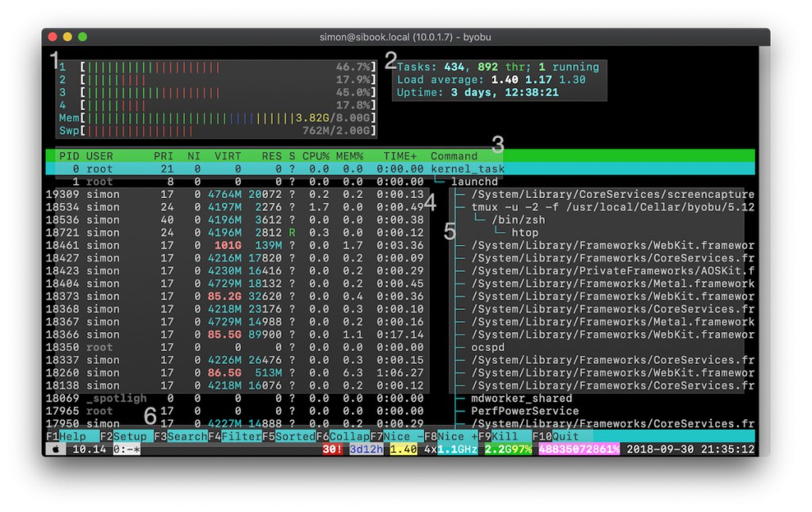Screen dimensions: 812x512
Task: Click the red 30! updates indicator
Action: (x=332, y=449)
